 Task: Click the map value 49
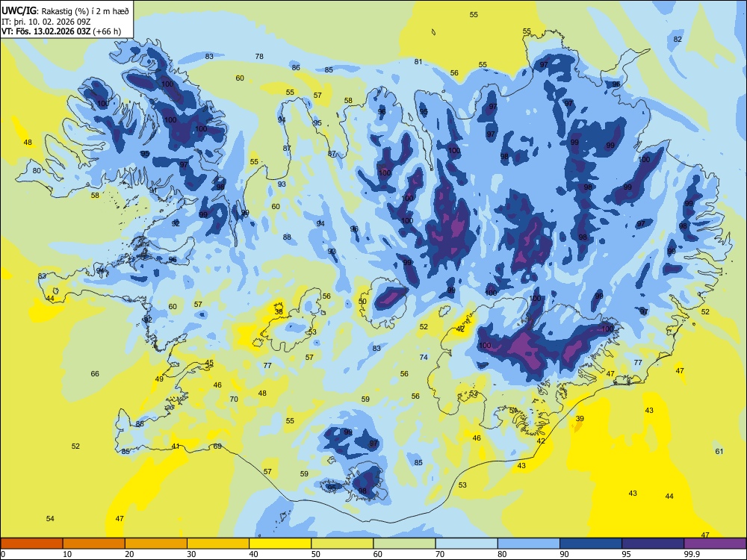(x=159, y=379)
